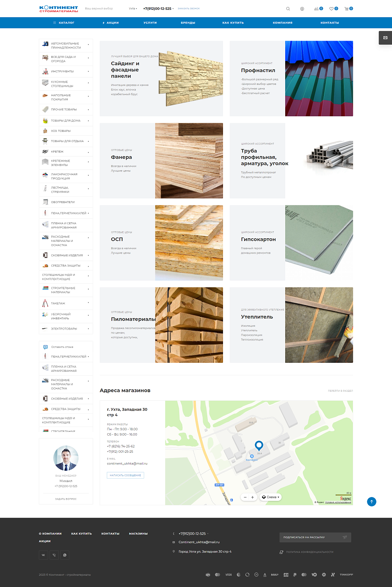
Task: Open the Акции menu item
Action: click(111, 23)
